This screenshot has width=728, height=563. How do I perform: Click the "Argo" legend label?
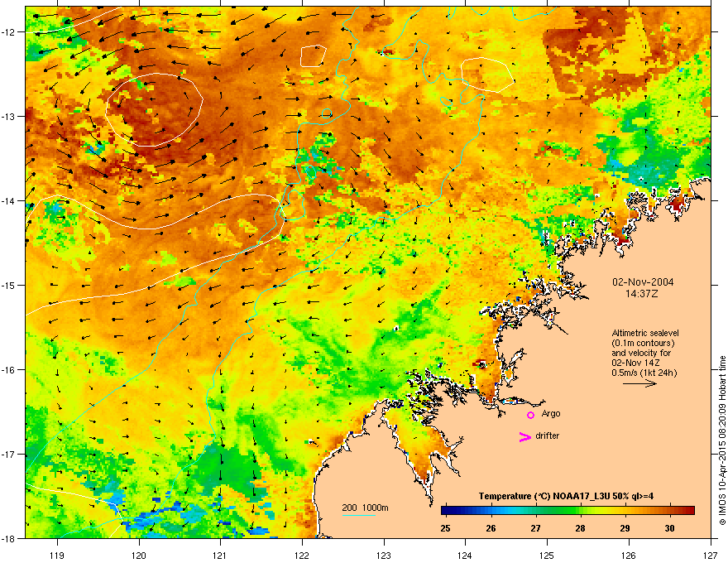coord(551,413)
